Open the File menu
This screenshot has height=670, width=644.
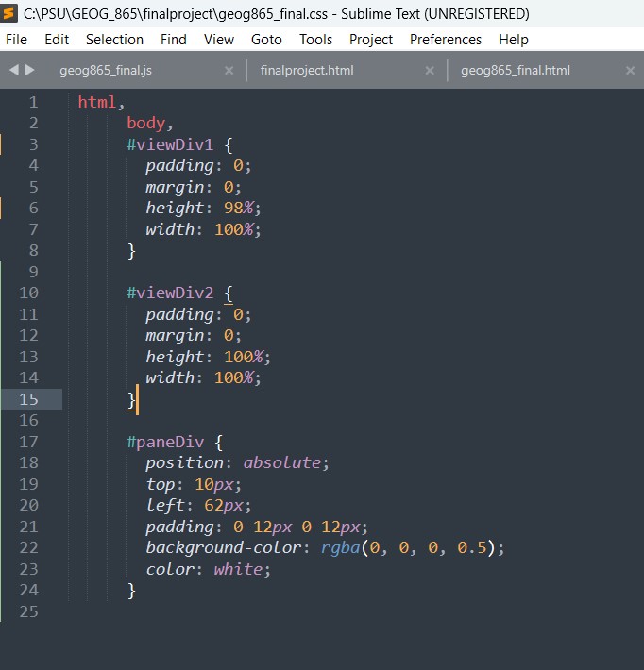pyautogui.click(x=16, y=40)
